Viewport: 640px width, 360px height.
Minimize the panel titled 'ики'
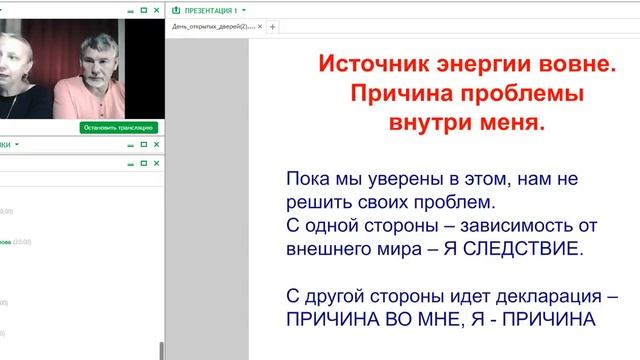(131, 145)
